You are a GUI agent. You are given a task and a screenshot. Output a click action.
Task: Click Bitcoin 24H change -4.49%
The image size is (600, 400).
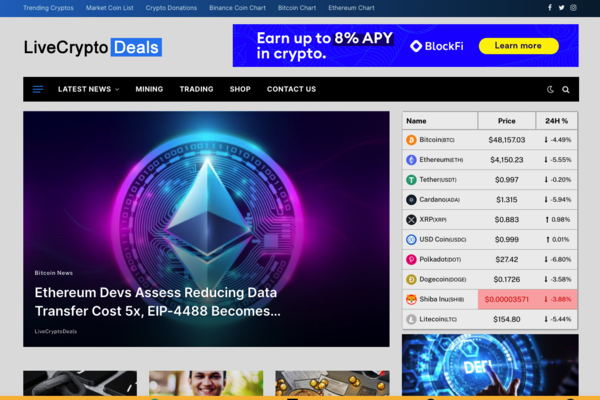(x=558, y=140)
